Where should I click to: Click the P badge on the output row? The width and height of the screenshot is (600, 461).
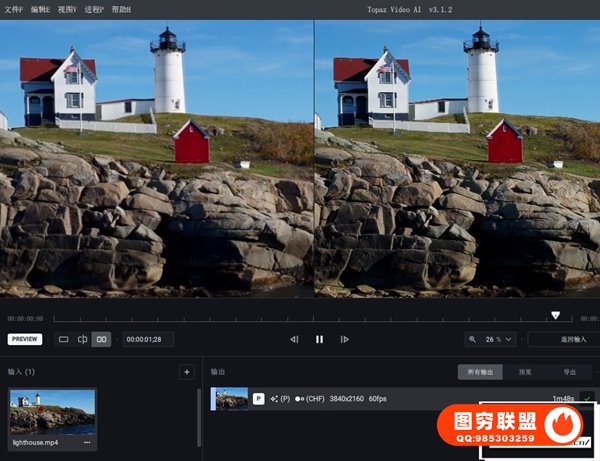coord(258,398)
